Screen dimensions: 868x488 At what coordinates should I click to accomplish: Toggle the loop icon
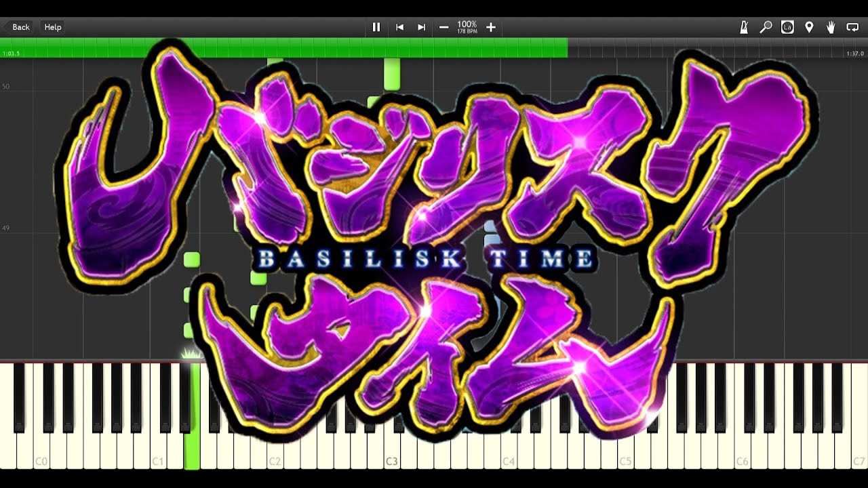point(852,27)
